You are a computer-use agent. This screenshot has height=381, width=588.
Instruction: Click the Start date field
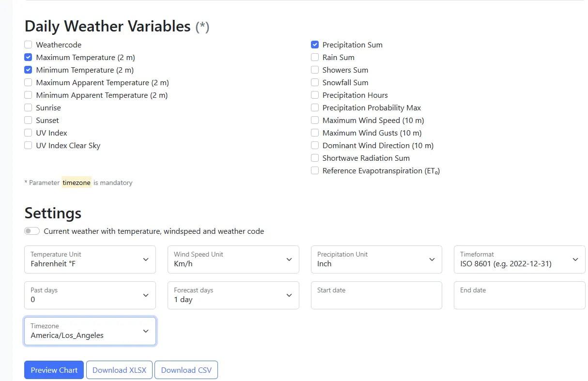pos(376,295)
